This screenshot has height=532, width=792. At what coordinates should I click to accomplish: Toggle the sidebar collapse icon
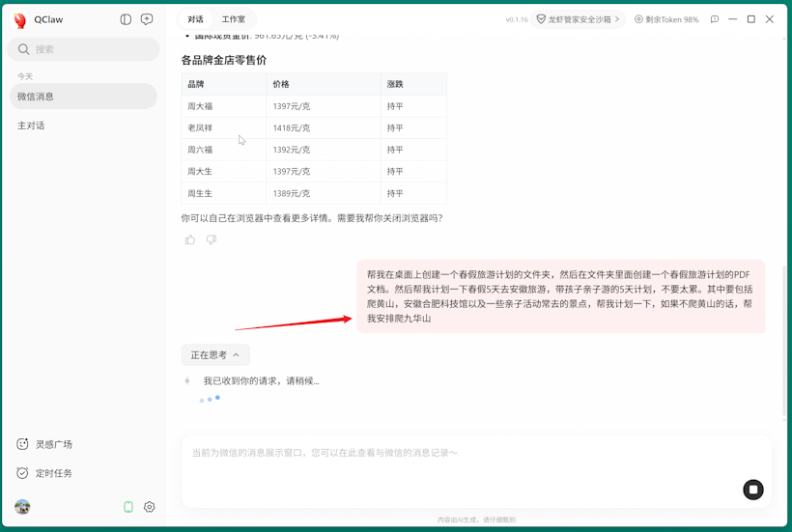coord(126,19)
